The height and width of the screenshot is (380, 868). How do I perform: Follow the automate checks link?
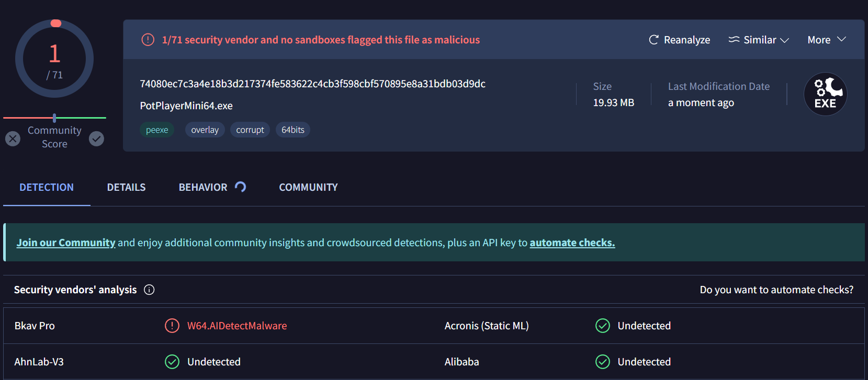coord(572,243)
